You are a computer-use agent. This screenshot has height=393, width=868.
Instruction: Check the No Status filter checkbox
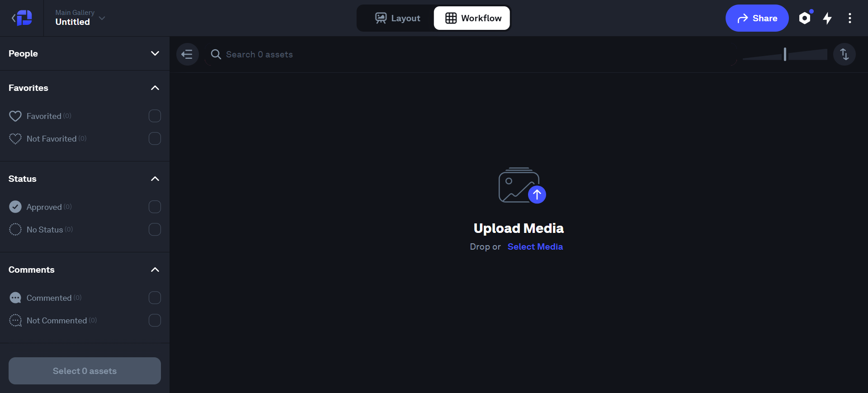pyautogui.click(x=155, y=229)
